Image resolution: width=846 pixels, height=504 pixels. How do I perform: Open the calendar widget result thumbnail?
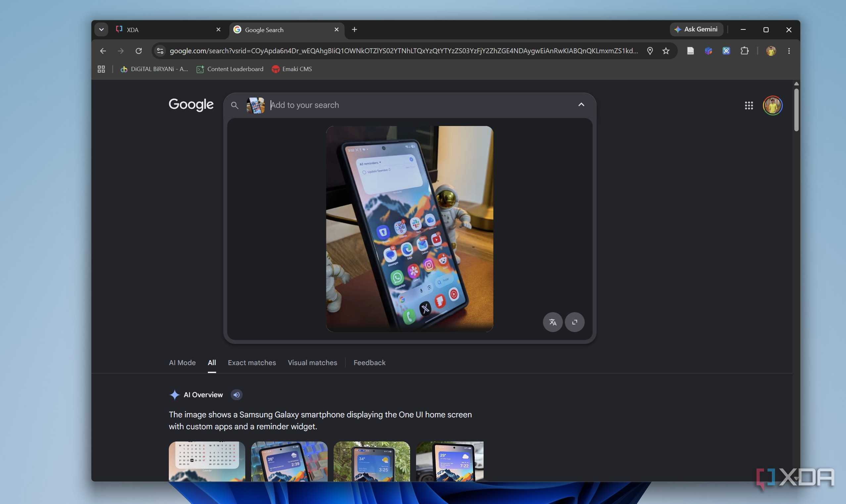tap(207, 461)
